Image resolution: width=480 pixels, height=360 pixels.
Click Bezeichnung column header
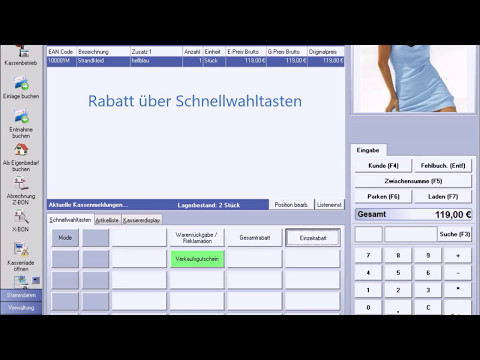(x=103, y=52)
